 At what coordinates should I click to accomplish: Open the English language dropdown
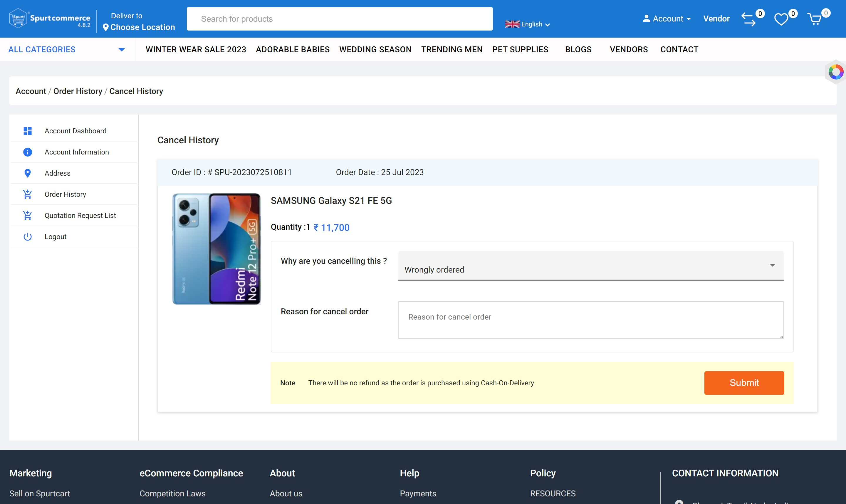click(x=528, y=24)
